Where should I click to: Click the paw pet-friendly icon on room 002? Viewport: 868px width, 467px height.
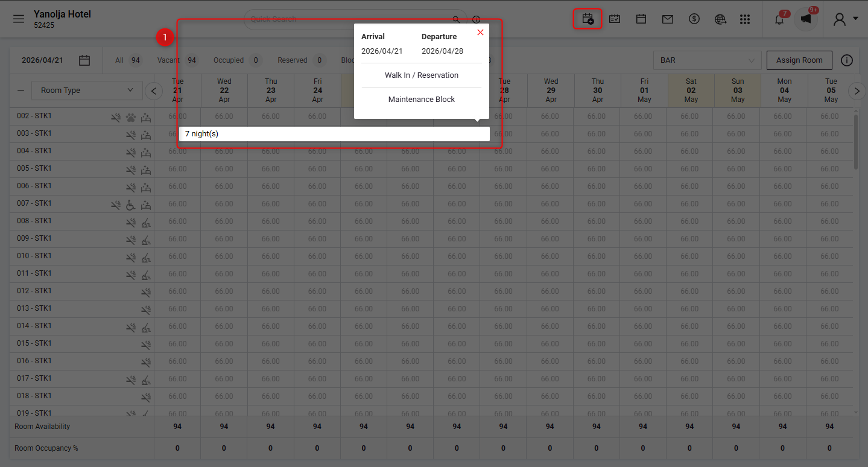point(131,118)
